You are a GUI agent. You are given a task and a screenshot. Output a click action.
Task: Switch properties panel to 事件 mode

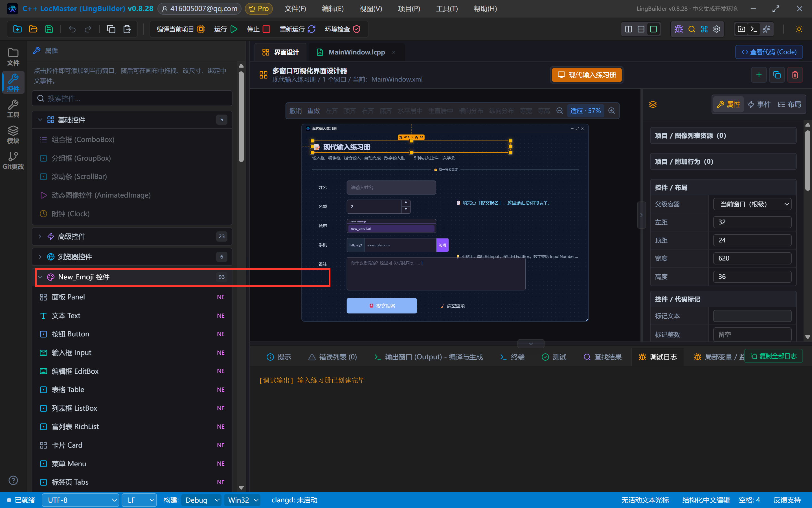point(759,104)
